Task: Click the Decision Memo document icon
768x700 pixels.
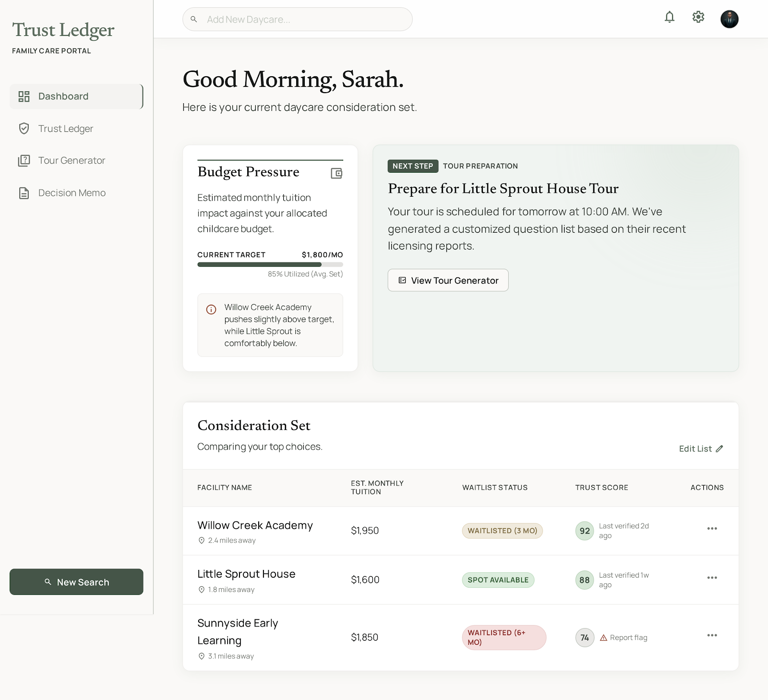Action: [x=24, y=193]
